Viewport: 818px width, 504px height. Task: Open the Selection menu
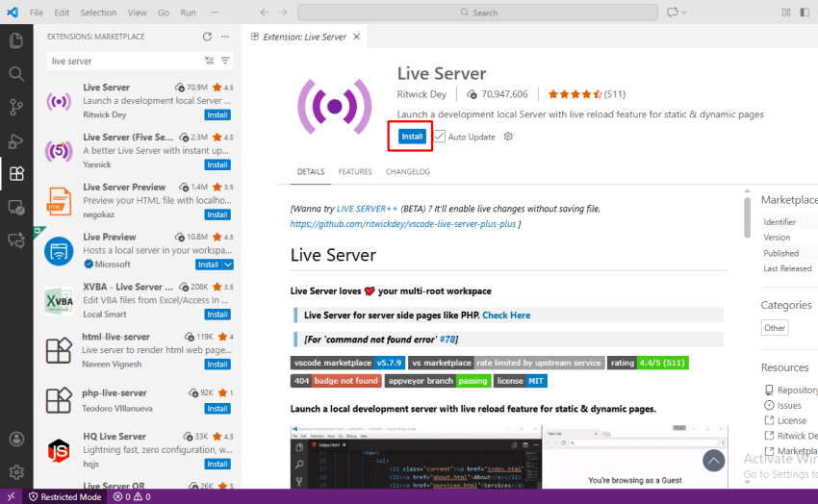point(98,13)
